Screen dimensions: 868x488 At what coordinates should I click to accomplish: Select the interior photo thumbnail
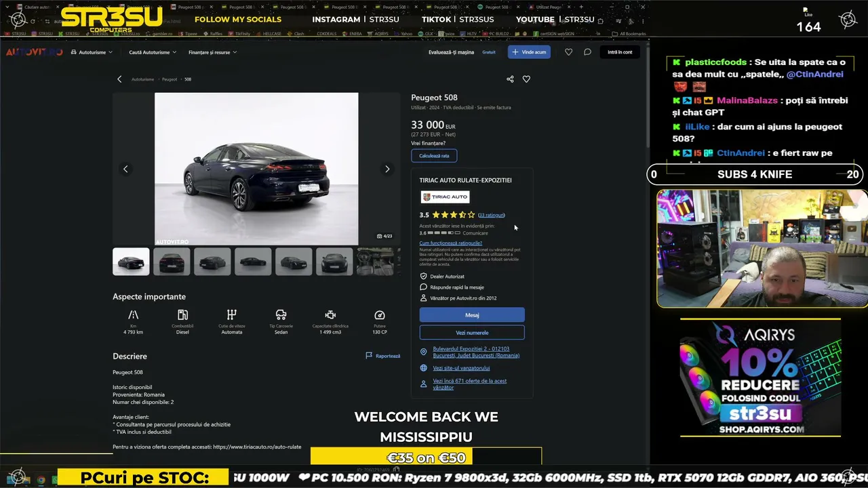375,262
